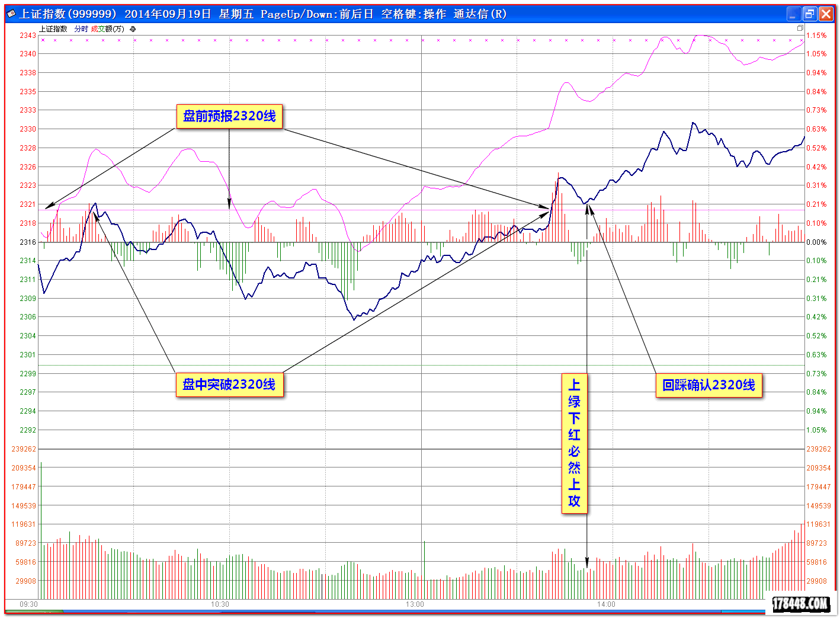Viewport: 840px width, 618px height.
Task: Click the 2314 price axis value
Action: (28, 261)
